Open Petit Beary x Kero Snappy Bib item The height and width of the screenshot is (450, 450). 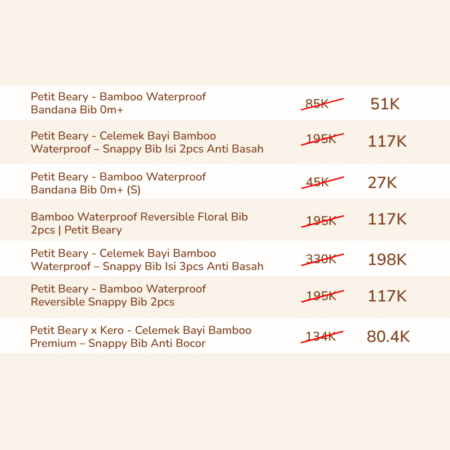141,337
